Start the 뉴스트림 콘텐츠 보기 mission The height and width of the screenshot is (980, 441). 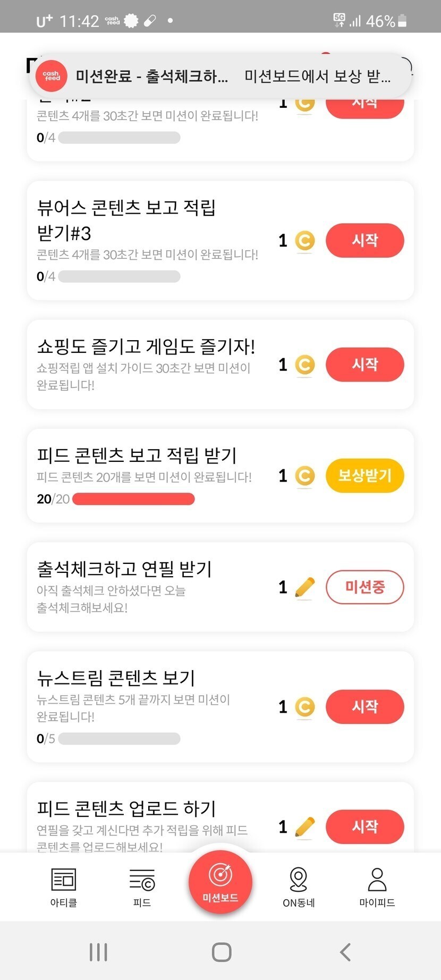click(x=364, y=707)
